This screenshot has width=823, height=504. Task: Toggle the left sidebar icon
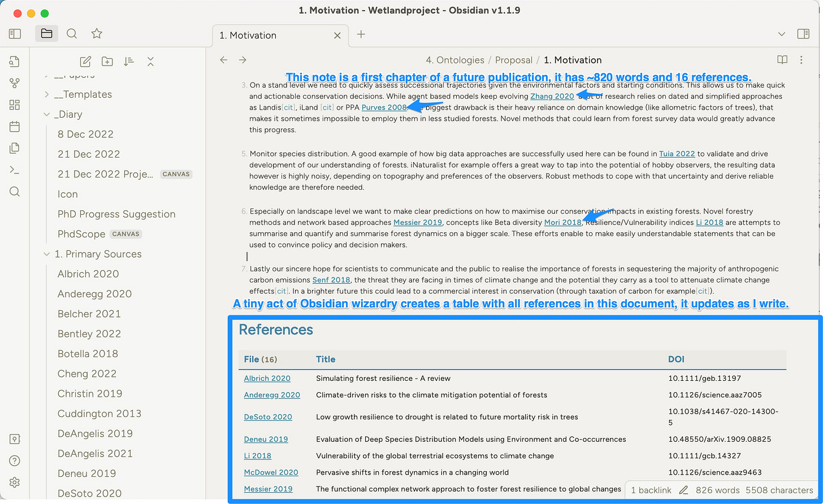(x=15, y=34)
